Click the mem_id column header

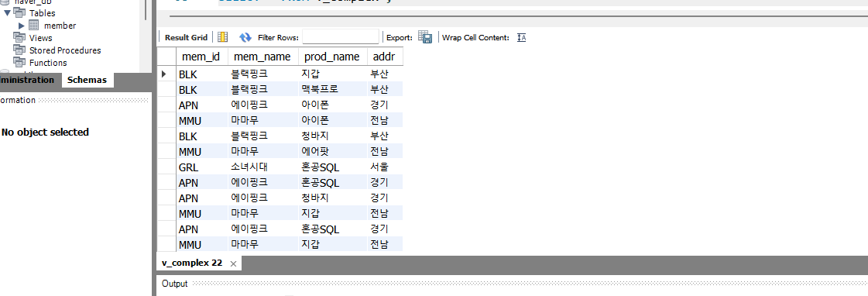pyautogui.click(x=201, y=57)
